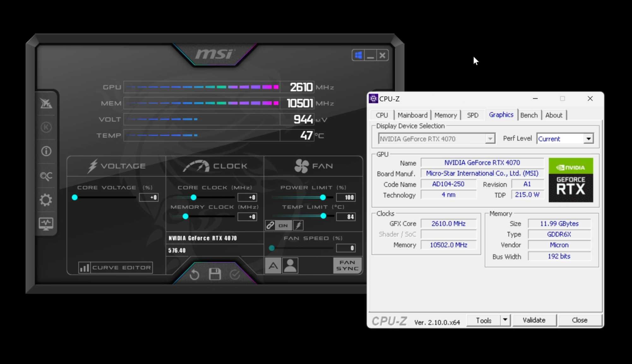
Task: Click the Windows logo startup button in Afterburner
Action: click(358, 56)
